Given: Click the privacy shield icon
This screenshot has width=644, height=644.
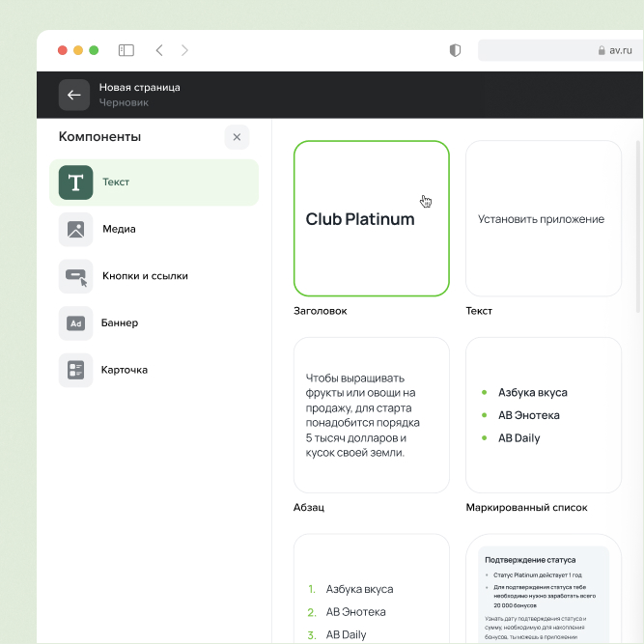Looking at the screenshot, I should pos(455,50).
